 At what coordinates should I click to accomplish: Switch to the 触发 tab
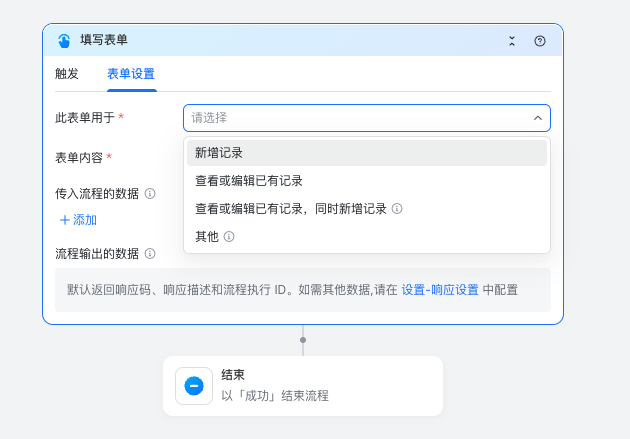tap(67, 74)
